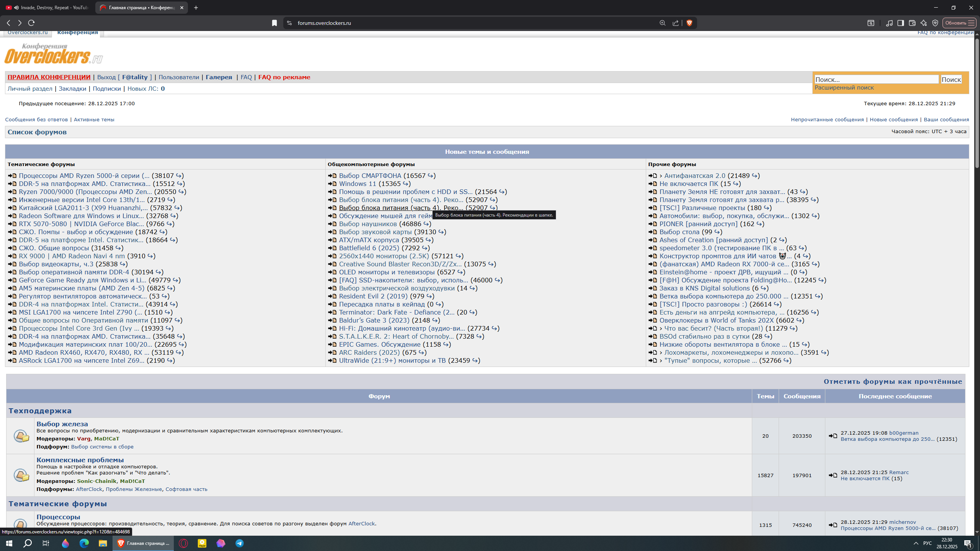
Task: Open the zoom magnifier icon in address bar
Action: (662, 23)
